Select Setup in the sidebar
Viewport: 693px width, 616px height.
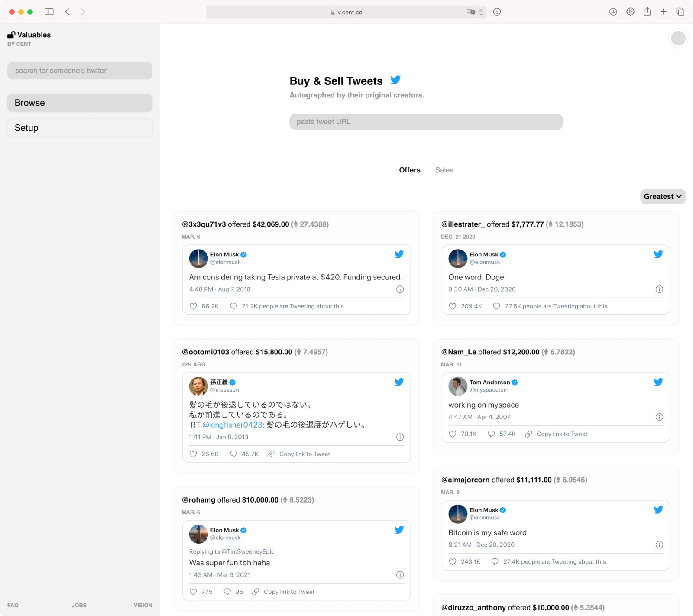80,128
